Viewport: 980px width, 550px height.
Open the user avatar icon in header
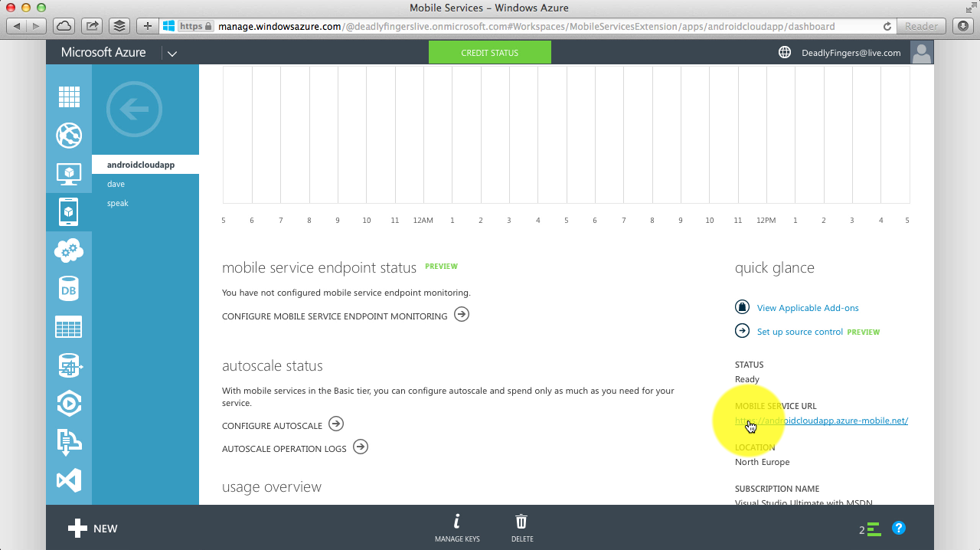click(922, 53)
